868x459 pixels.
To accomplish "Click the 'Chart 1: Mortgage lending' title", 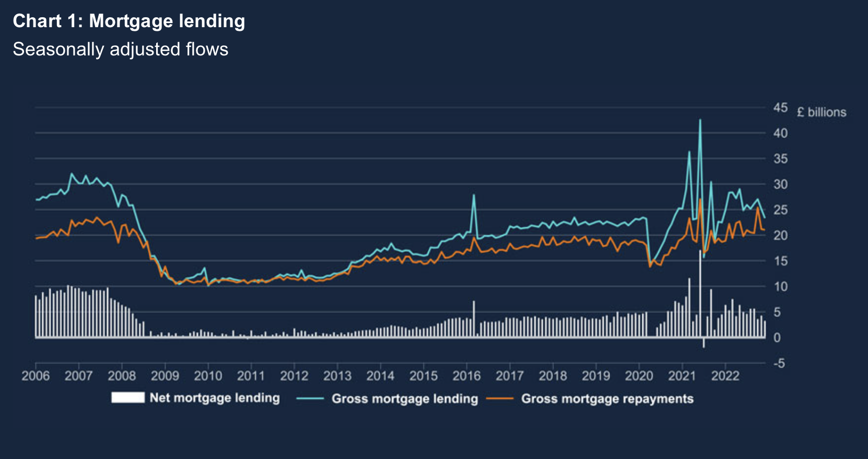I will coord(129,21).
